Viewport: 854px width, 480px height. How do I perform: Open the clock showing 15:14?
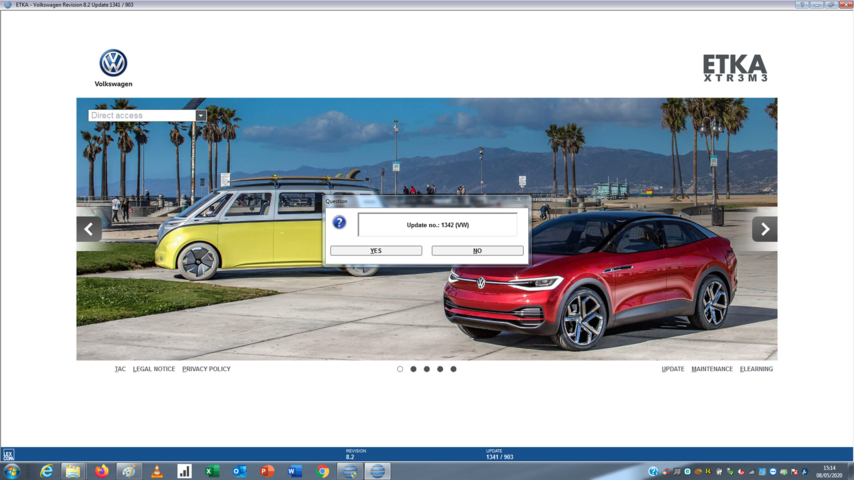829,472
